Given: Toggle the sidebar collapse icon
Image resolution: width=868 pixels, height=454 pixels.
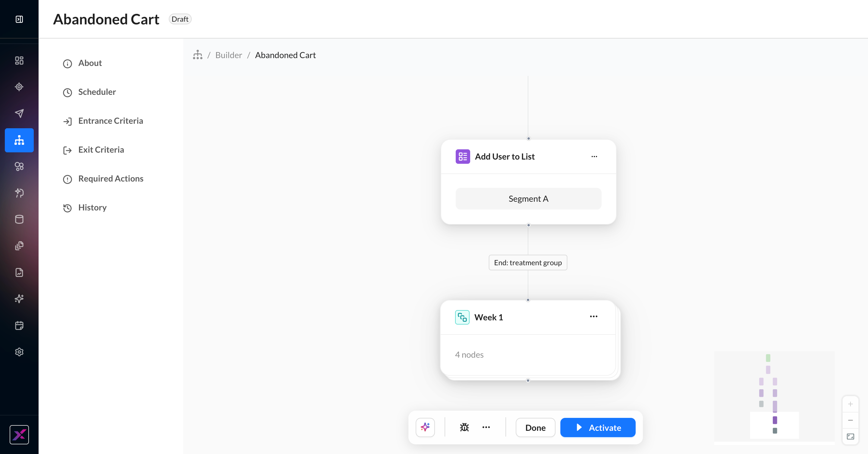Looking at the screenshot, I should [x=19, y=19].
